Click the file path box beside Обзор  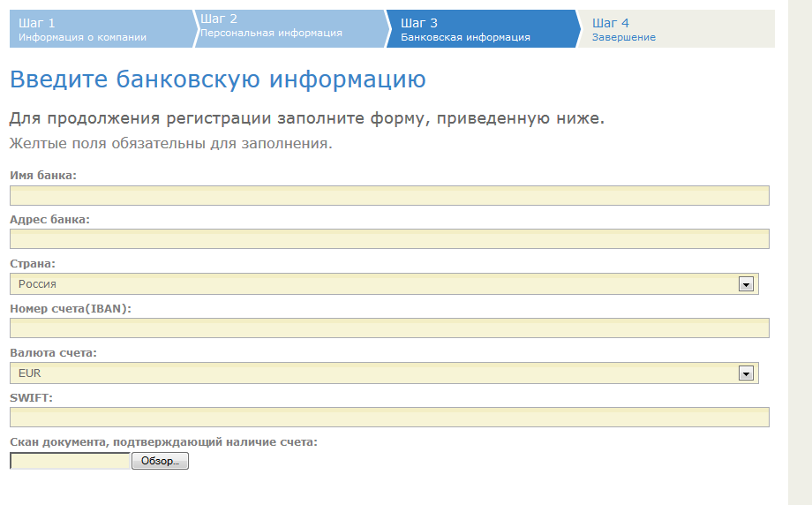70,461
